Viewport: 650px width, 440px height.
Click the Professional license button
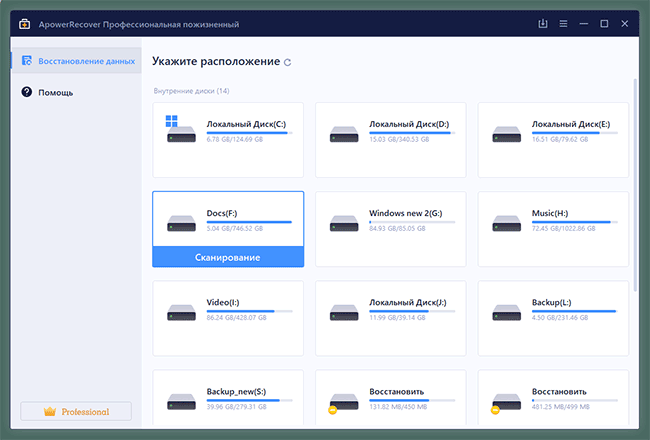[76, 411]
